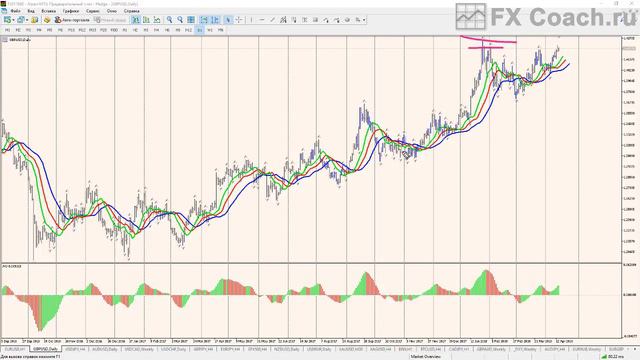This screenshot has width=640, height=360.
Task: Switch to the EURUSD,H1 chart tab
Action: point(15,349)
